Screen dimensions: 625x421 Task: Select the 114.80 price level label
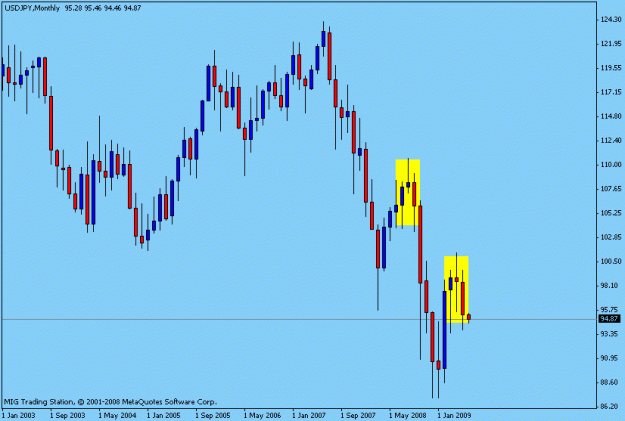[611, 116]
